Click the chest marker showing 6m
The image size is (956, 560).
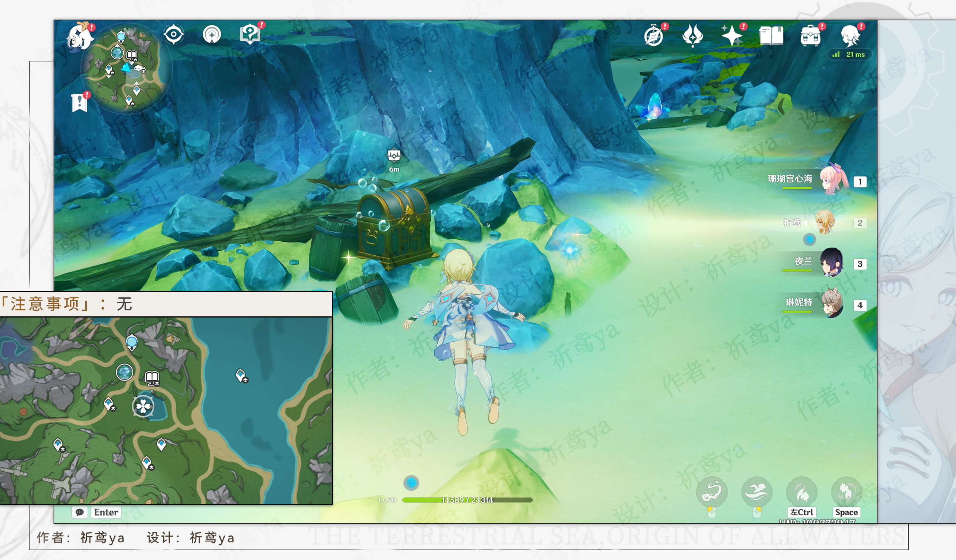pyautogui.click(x=394, y=160)
